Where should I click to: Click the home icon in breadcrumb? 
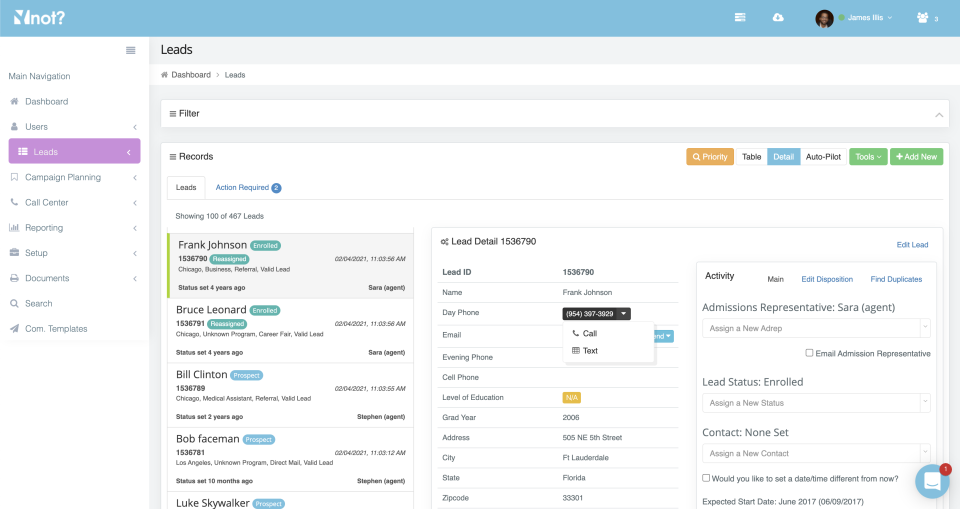click(x=164, y=75)
